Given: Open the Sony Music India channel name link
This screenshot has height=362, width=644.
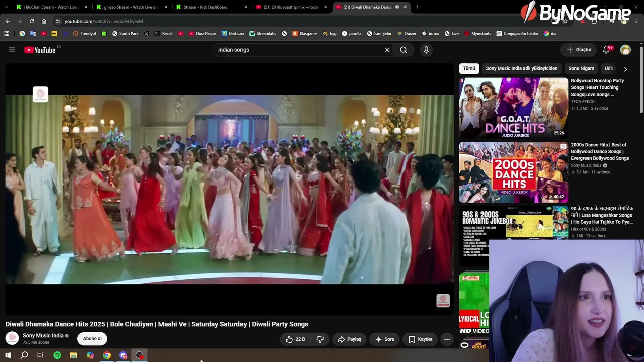Looking at the screenshot, I should (x=43, y=336).
